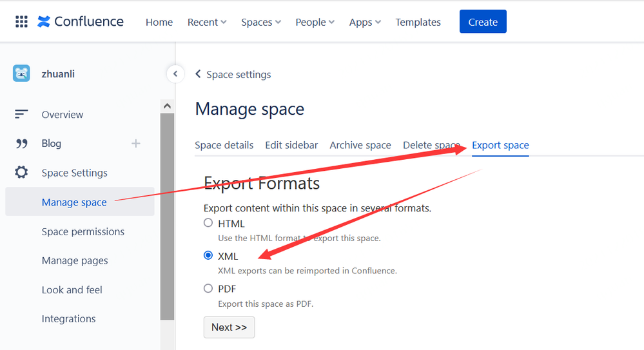This screenshot has width=644, height=350.
Task: Select Manage space in the sidebar
Action: point(80,202)
